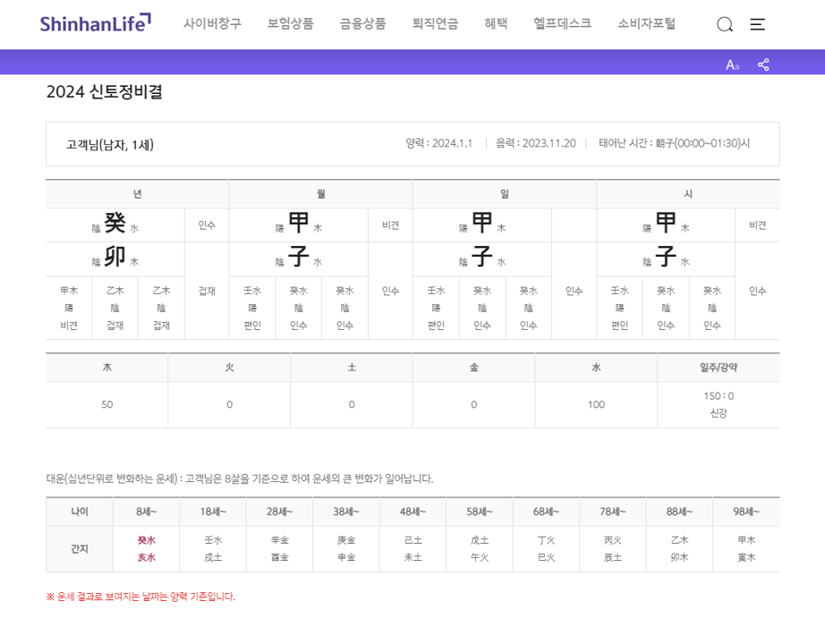Open the site search magnifier icon
825x644 pixels.
pos(723,24)
